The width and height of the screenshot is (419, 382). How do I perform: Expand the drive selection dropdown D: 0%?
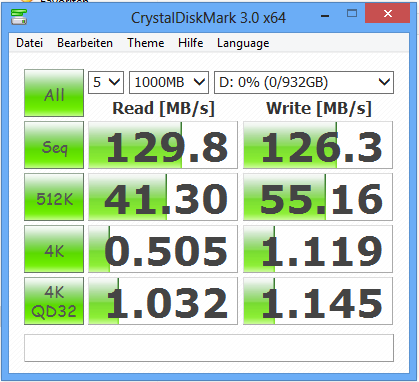point(304,82)
